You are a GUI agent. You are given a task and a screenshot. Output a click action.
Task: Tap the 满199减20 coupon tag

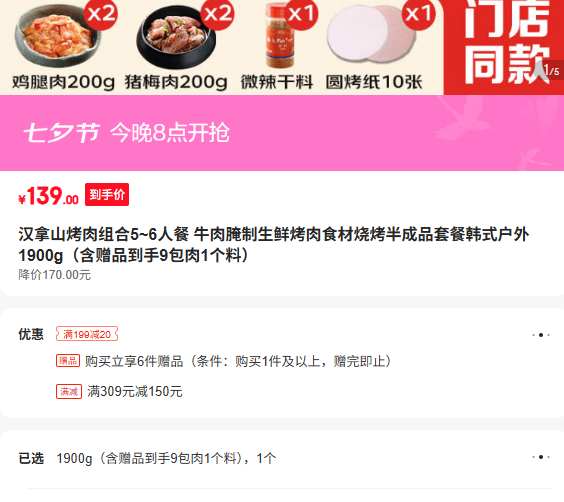(87, 334)
